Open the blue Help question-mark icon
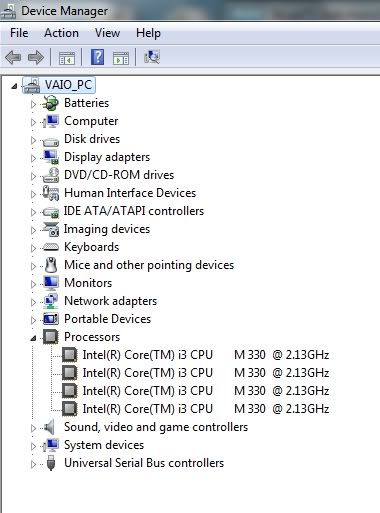380x513 pixels. (98, 57)
